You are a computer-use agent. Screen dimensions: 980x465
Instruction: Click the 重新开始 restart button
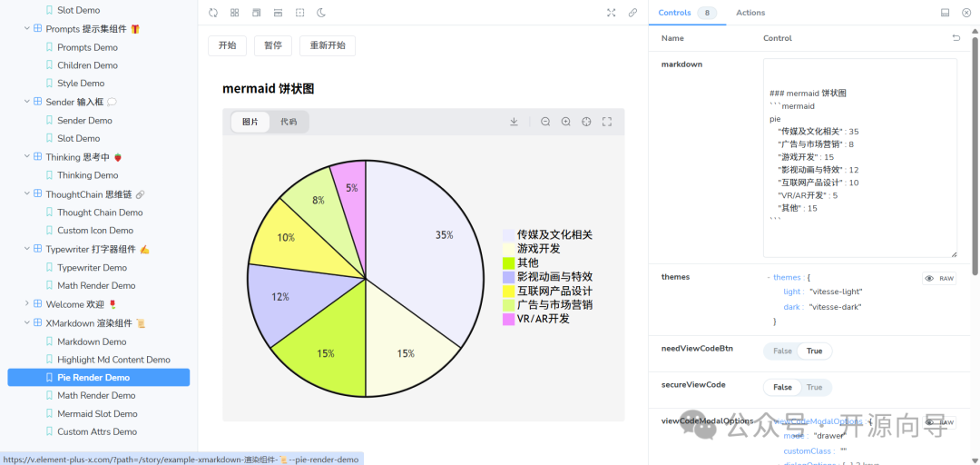click(x=328, y=45)
